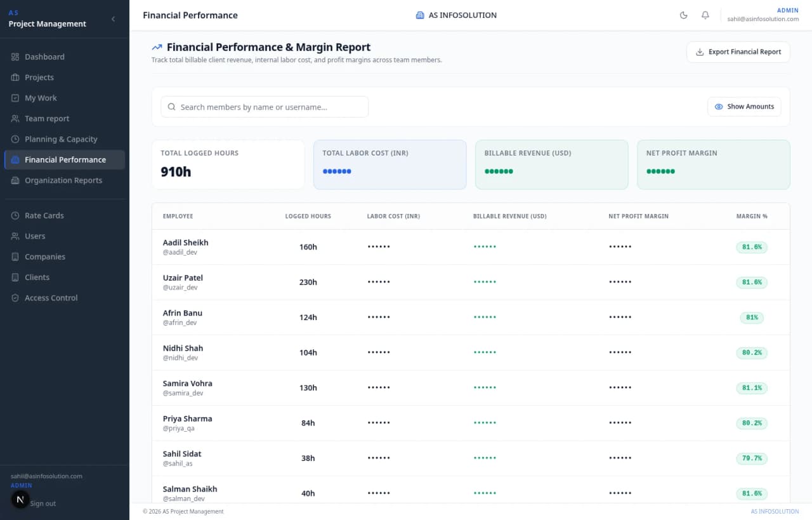Click the 910h total hours value
812x520 pixels.
pyautogui.click(x=176, y=171)
